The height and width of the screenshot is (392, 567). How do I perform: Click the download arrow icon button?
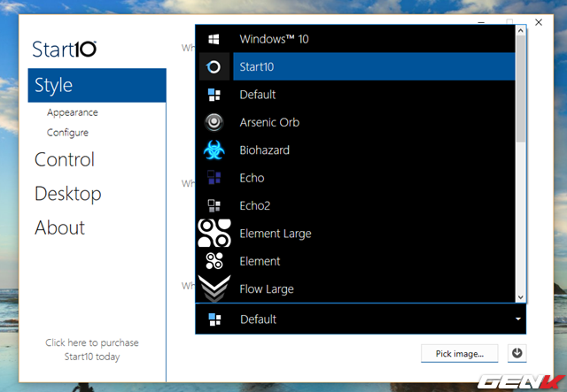[x=517, y=353]
